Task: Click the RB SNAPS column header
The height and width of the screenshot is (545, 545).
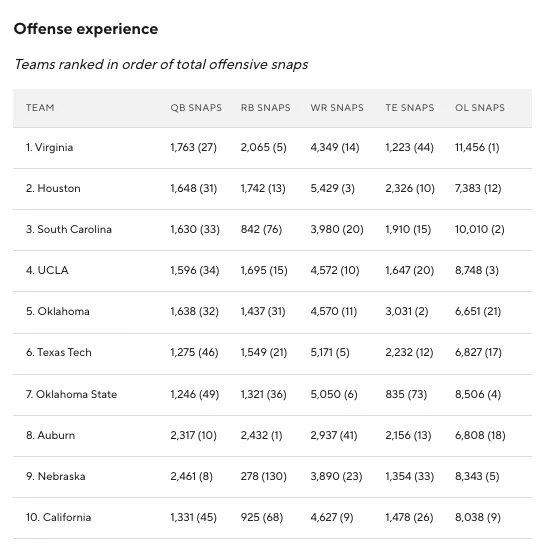Action: pos(266,108)
